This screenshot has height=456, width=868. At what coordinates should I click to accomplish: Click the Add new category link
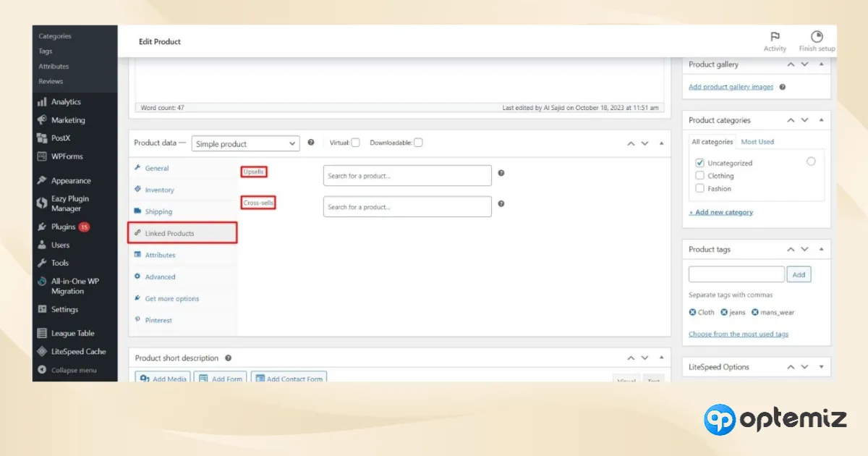720,212
